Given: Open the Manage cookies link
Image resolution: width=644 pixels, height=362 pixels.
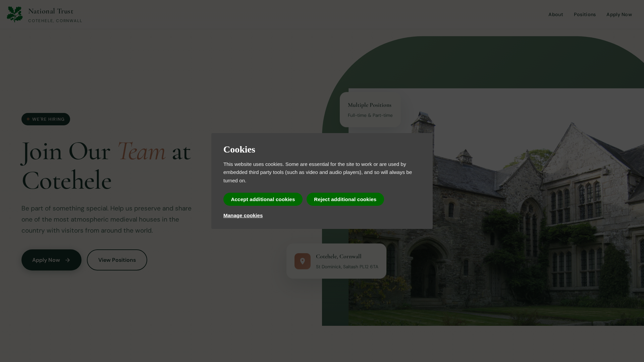Looking at the screenshot, I should click(243, 216).
